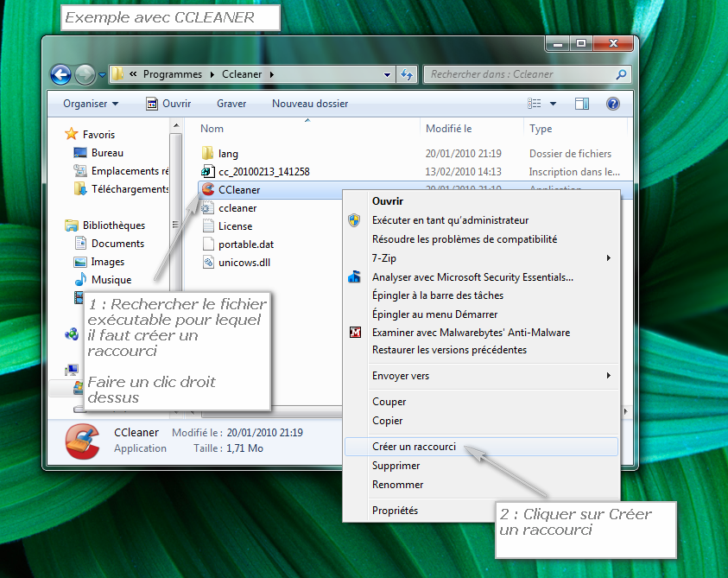728x578 pixels.
Task: Choose Supprimer in the context menu
Action: (x=482, y=466)
